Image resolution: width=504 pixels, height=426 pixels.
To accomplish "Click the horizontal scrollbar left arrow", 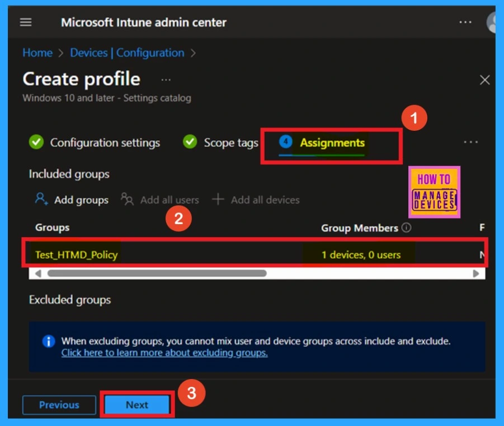I will point(38,274).
